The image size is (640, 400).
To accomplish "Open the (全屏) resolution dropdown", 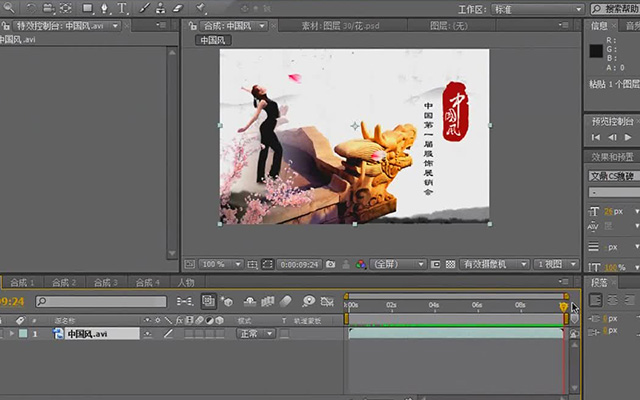I will pyautogui.click(x=398, y=264).
